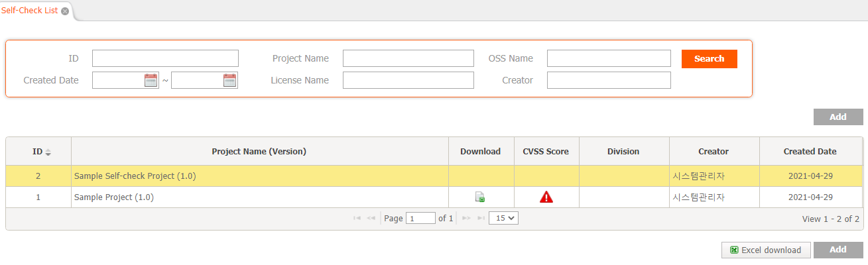The height and width of the screenshot is (265, 868).
Task: Go to the first page of results
Action: click(x=357, y=218)
